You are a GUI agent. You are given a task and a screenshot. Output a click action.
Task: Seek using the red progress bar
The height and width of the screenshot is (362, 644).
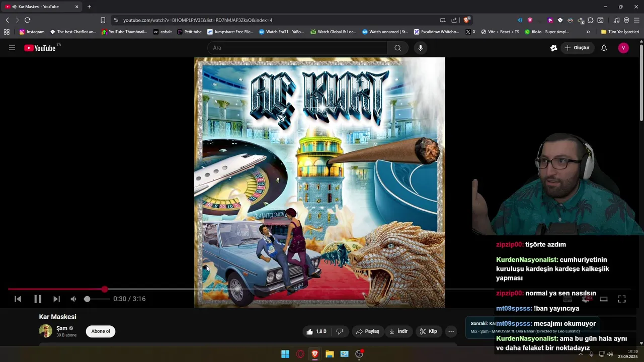56,289
